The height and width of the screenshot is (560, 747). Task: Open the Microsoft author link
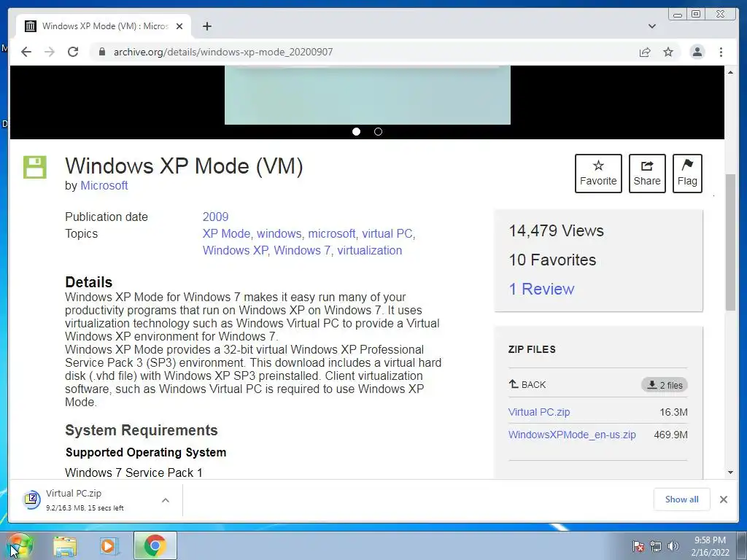[x=104, y=186]
